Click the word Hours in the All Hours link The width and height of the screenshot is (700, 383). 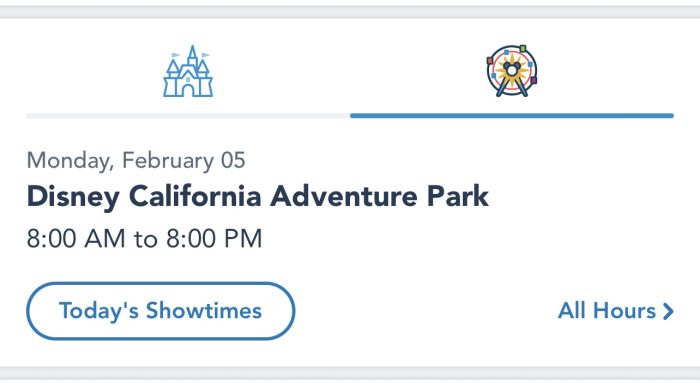624,311
